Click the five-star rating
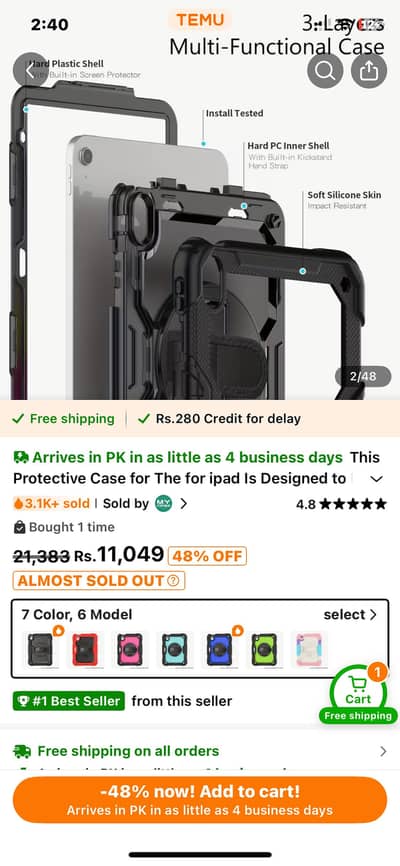 tap(353, 504)
